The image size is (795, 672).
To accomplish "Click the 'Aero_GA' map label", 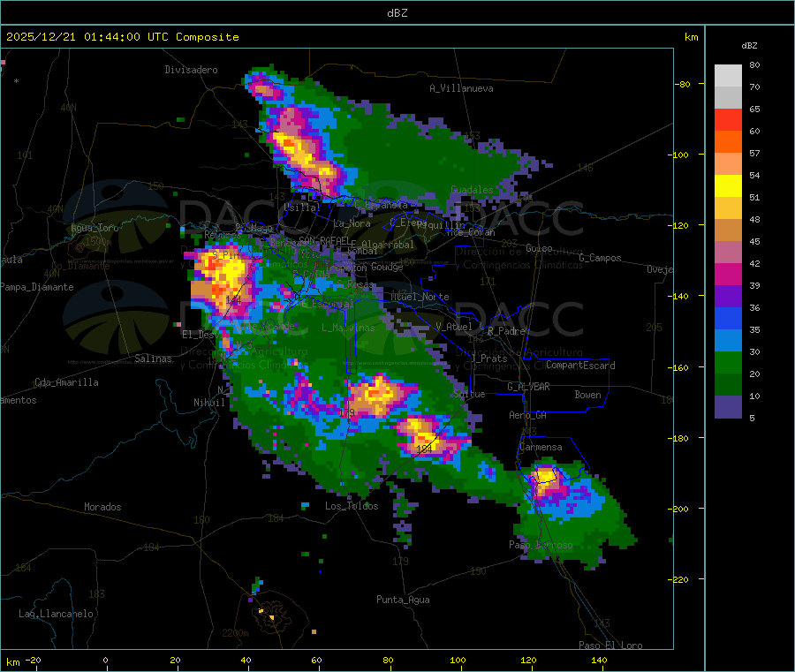I will (528, 415).
